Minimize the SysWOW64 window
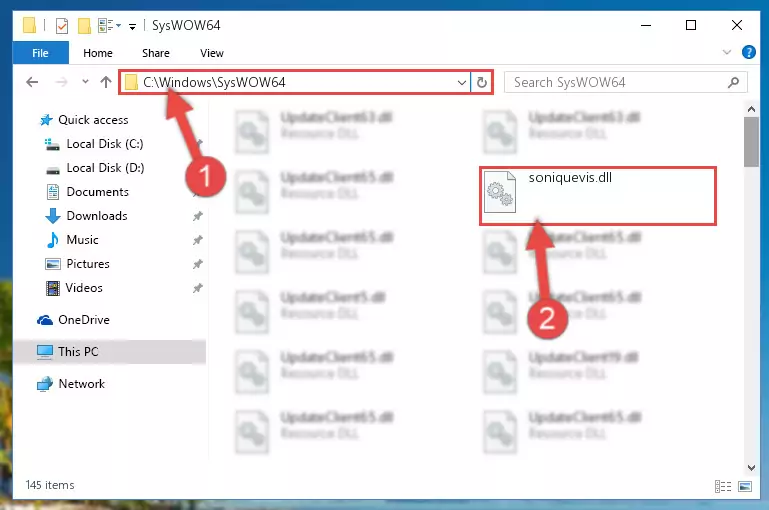This screenshot has height=510, width=769. point(646,25)
